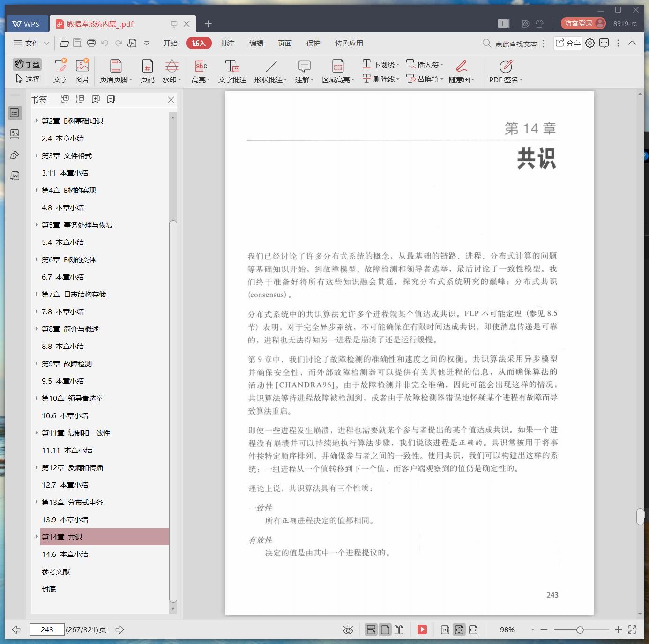Activate the 手型 hand tool
The width and height of the screenshot is (649, 644).
[27, 64]
